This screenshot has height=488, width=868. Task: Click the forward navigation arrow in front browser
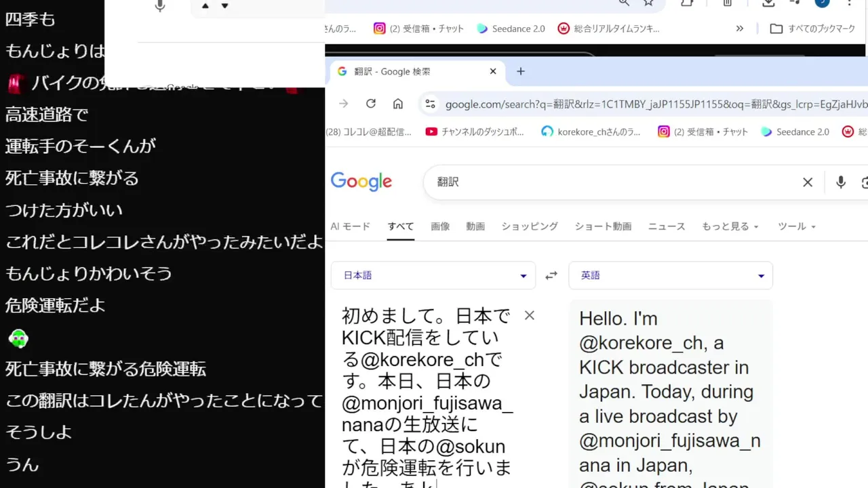tap(344, 104)
